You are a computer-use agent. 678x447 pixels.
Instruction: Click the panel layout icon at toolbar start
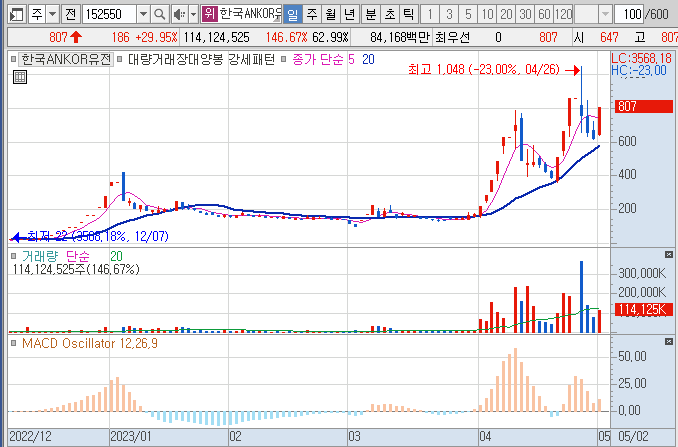pyautogui.click(x=17, y=14)
